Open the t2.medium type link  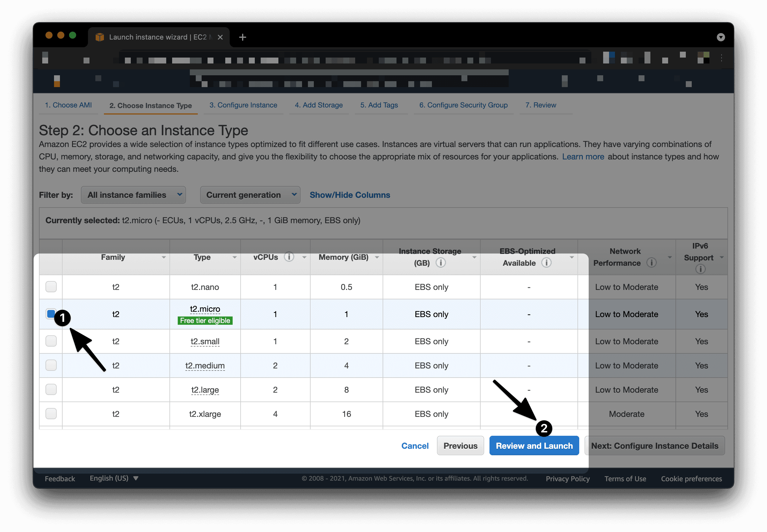(205, 366)
